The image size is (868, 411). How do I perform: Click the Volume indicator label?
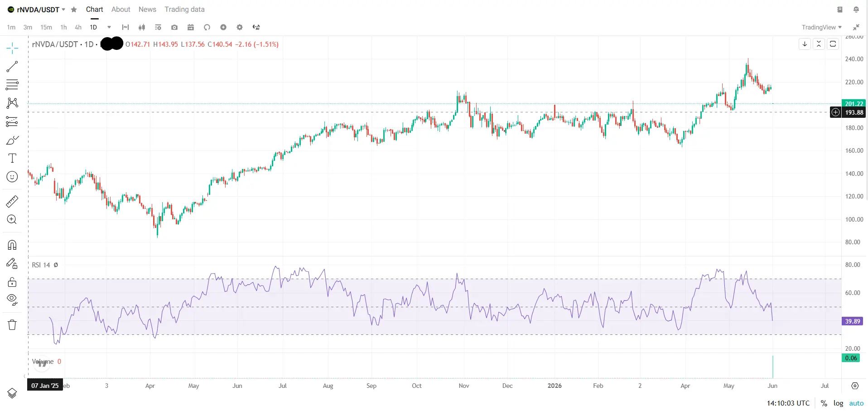(43, 362)
